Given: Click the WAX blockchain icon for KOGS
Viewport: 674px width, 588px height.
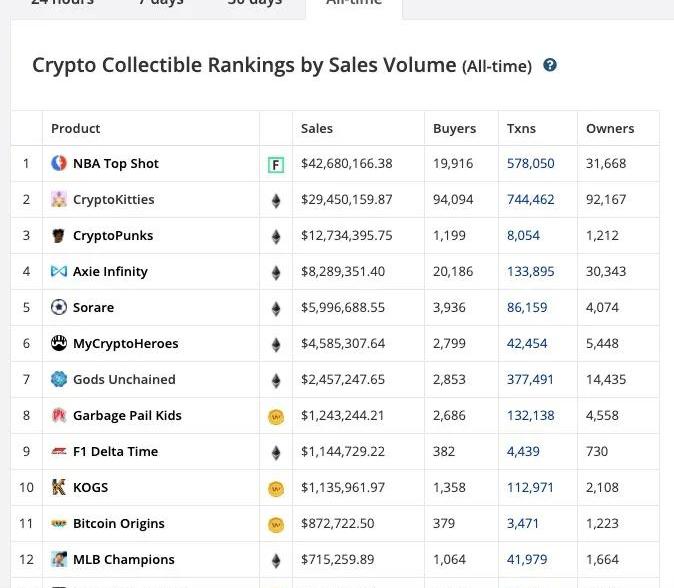Looking at the screenshot, I should 276,488.
